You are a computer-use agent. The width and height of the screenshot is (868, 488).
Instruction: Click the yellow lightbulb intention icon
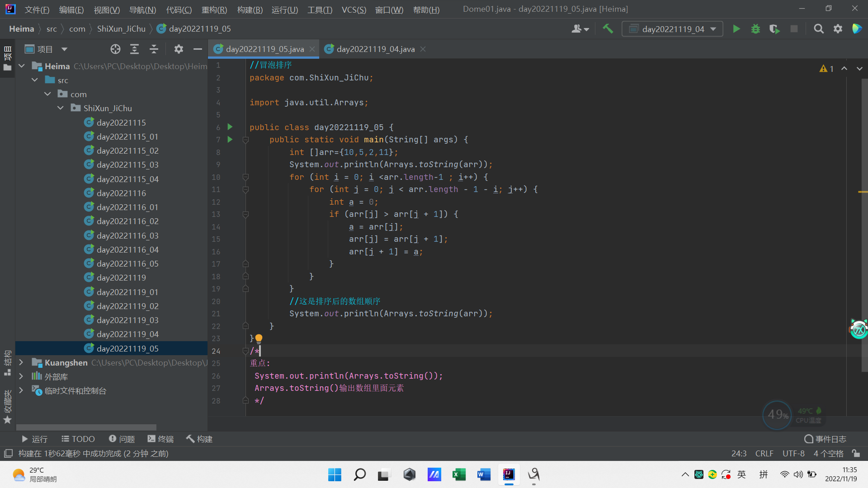click(x=259, y=338)
